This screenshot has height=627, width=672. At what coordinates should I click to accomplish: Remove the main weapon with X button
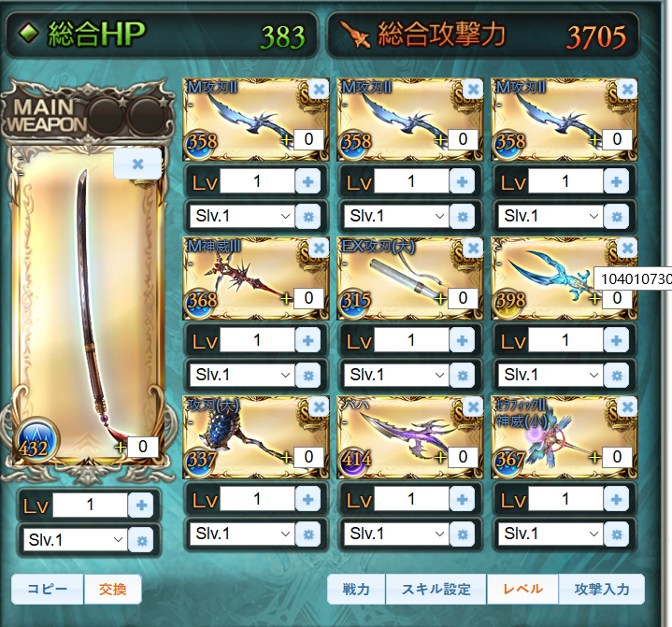tap(137, 164)
